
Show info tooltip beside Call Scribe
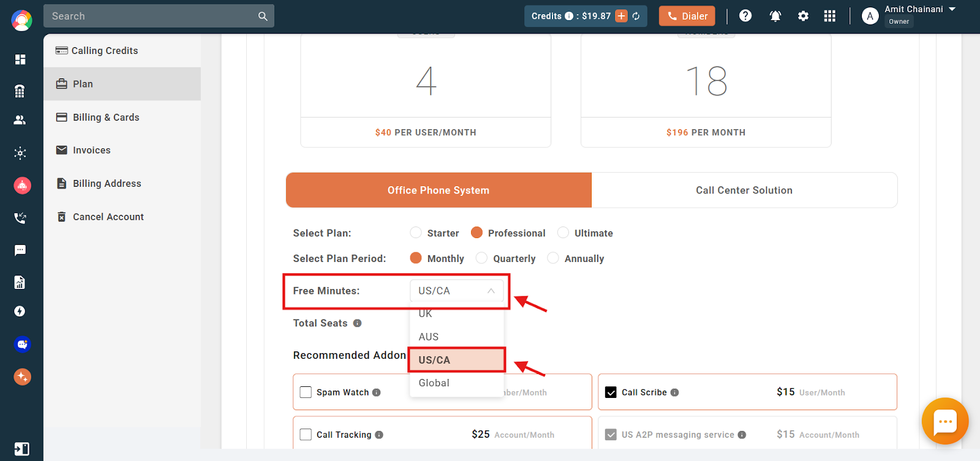[674, 392]
